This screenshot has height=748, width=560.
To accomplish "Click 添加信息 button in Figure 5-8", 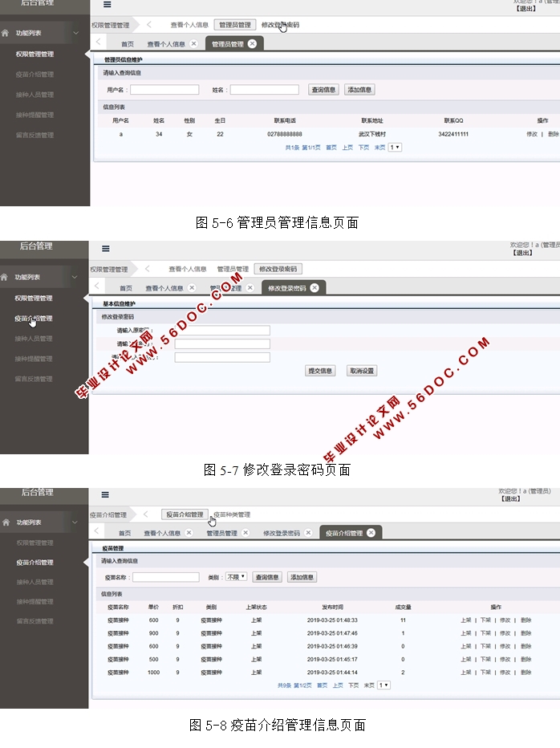I will tap(302, 577).
